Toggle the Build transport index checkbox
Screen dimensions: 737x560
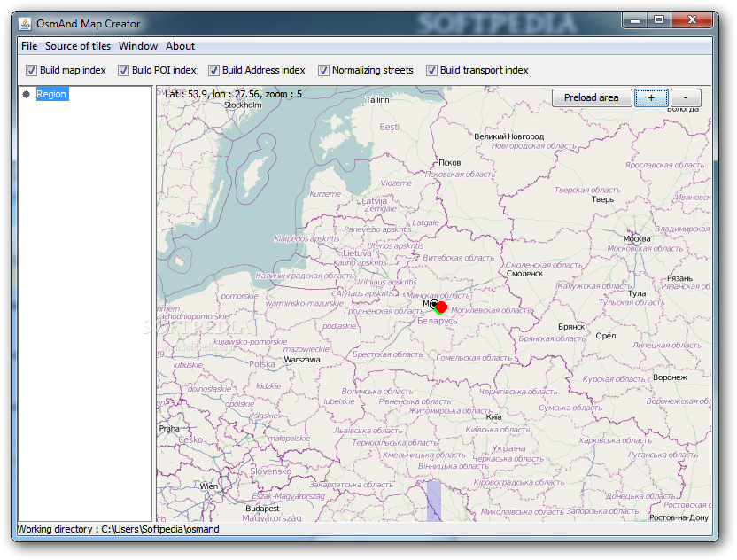[431, 71]
